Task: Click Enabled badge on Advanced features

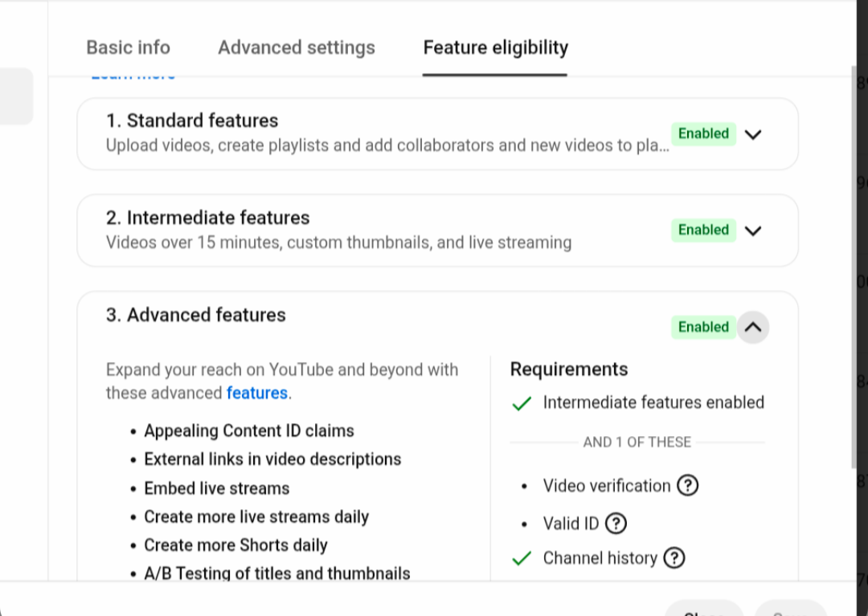Action: click(703, 327)
